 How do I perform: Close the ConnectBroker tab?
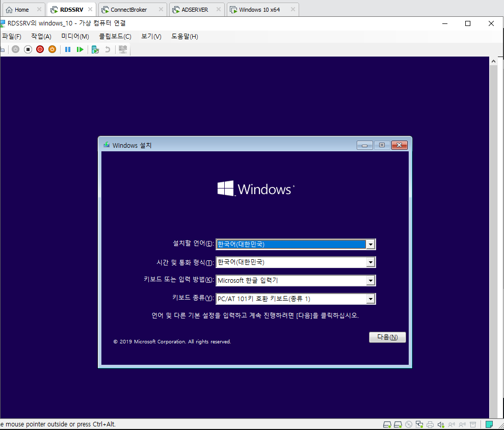click(161, 9)
